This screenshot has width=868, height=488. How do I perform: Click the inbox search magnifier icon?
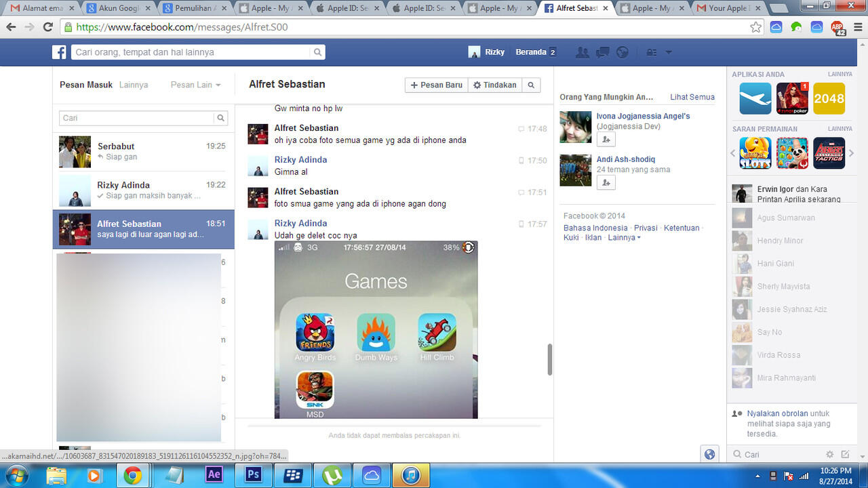tap(221, 118)
